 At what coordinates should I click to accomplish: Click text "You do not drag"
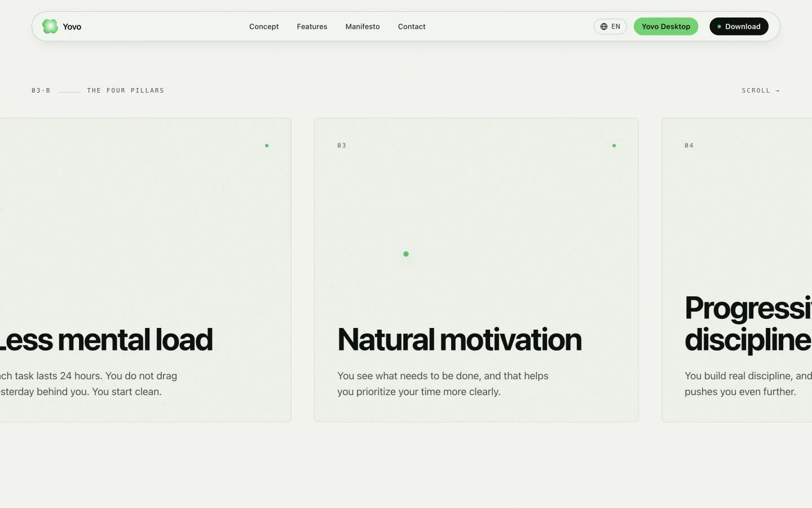(x=141, y=376)
